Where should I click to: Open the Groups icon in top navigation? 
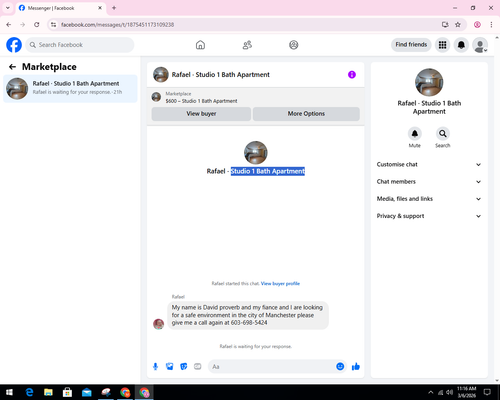point(294,45)
